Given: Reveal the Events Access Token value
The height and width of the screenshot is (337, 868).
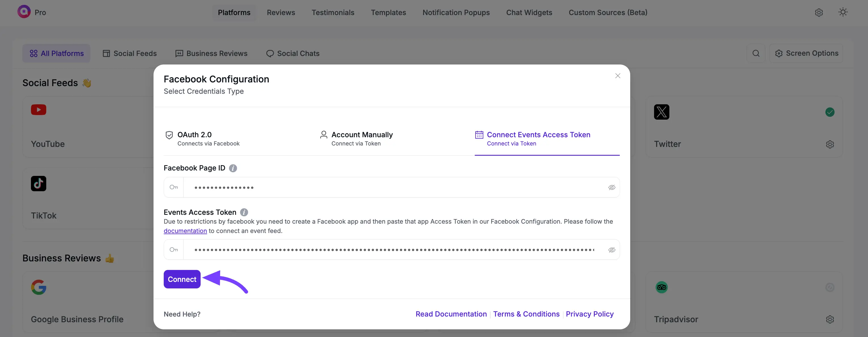Looking at the screenshot, I should click(611, 250).
